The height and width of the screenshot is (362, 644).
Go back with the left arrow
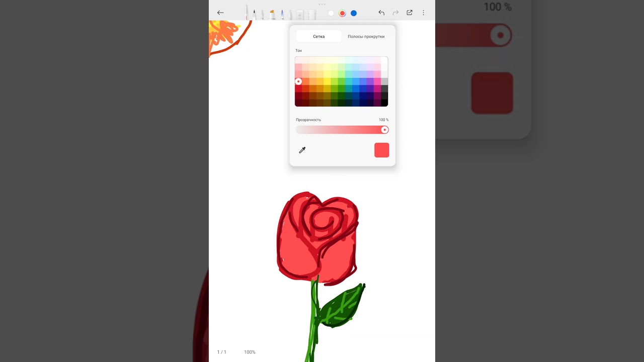220,13
